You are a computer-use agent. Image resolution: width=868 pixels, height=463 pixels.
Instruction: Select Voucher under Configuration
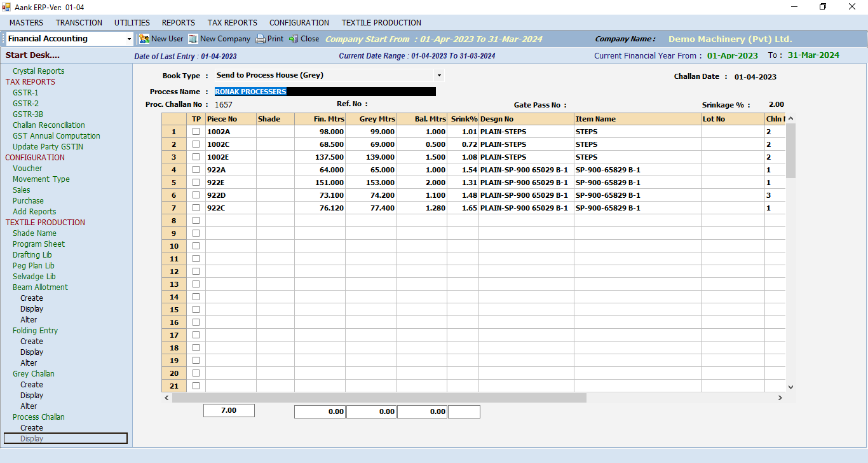point(27,169)
